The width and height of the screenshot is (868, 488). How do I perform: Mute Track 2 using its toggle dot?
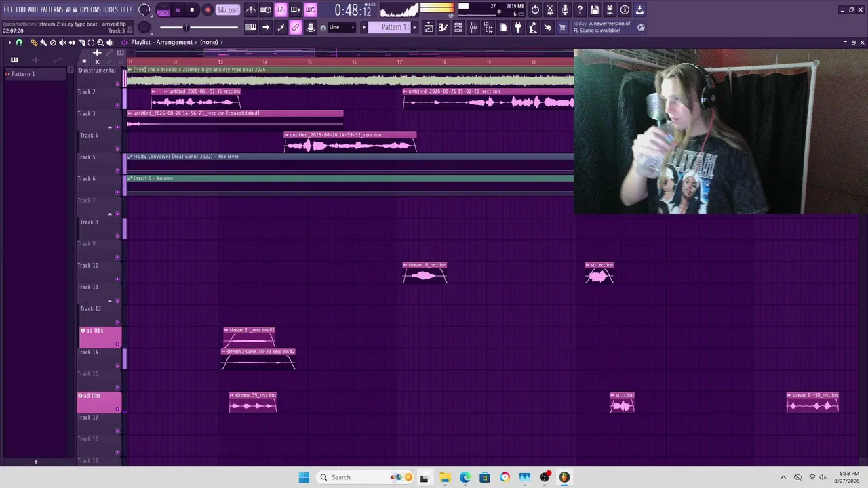[x=117, y=106]
